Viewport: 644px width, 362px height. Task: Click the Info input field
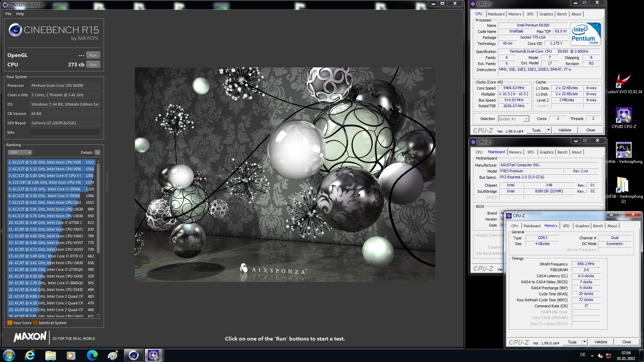coord(65,132)
